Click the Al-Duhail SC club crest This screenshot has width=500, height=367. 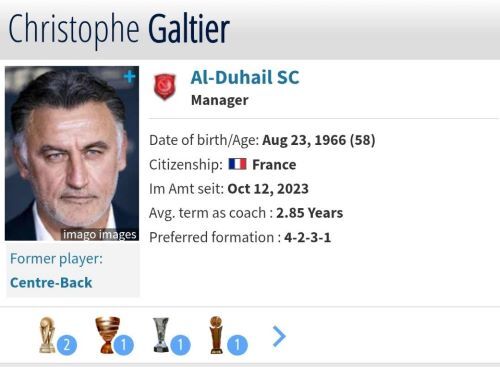(164, 87)
